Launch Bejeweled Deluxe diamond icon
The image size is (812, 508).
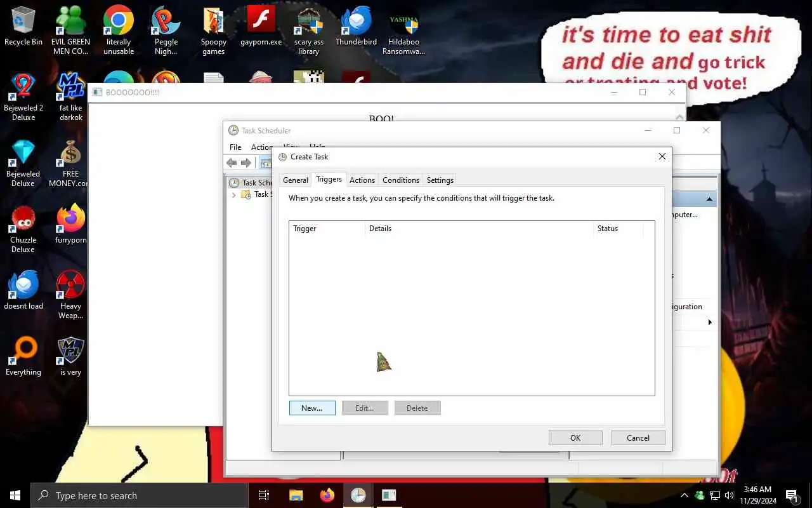click(x=23, y=163)
